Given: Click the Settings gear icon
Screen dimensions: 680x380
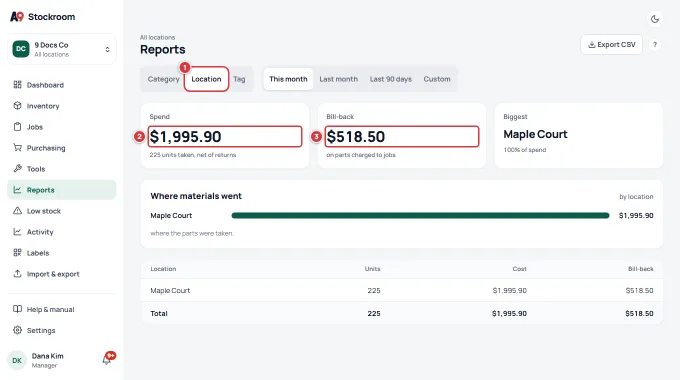Looking at the screenshot, I should (17, 330).
